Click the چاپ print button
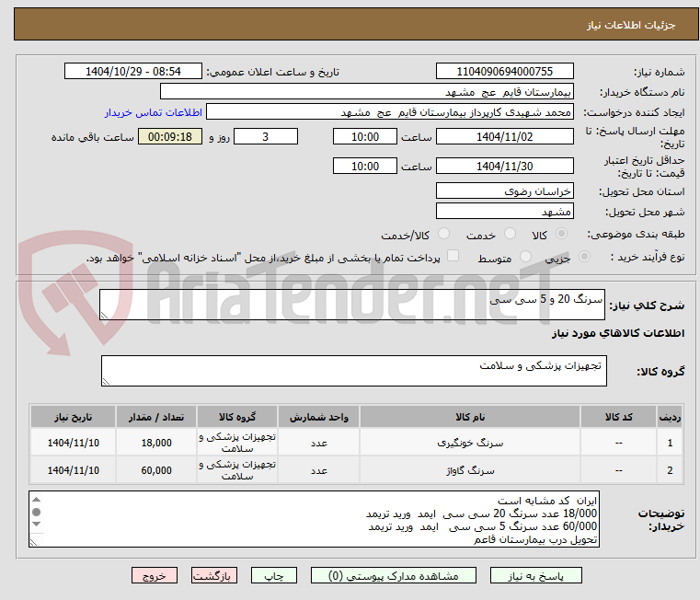 click(x=274, y=575)
